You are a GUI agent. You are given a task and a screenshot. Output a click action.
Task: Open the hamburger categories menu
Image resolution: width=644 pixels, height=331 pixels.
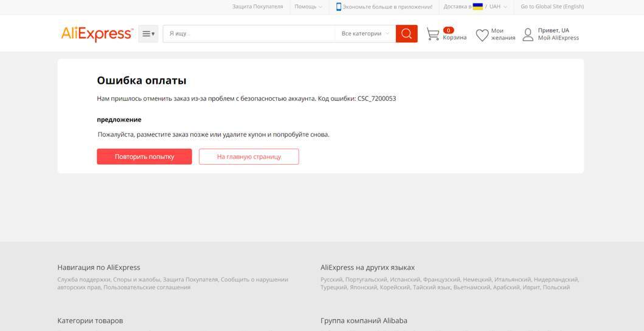148,34
